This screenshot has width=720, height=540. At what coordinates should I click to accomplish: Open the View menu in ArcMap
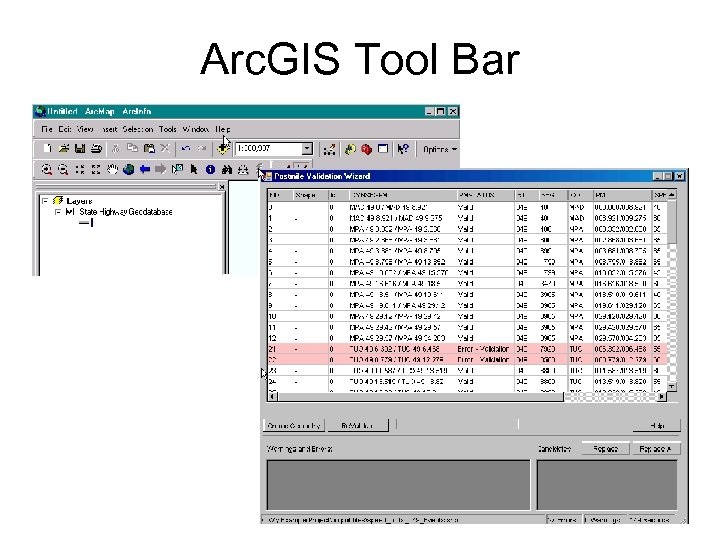pos(85,129)
